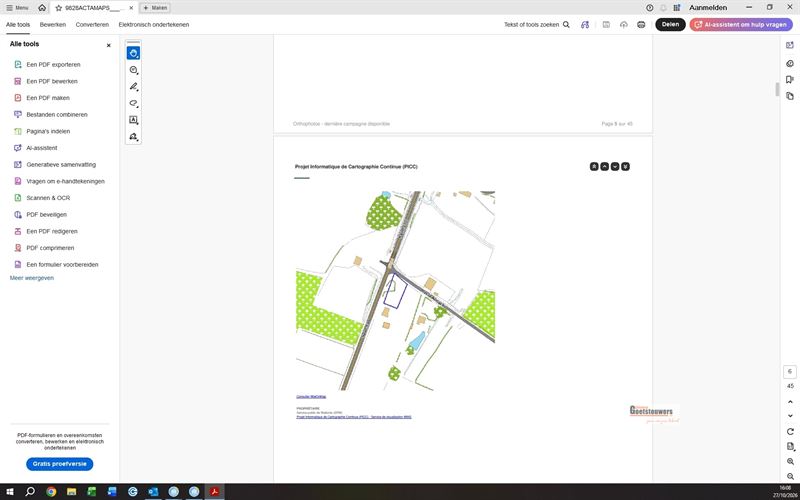Switch to Alle tools tab
This screenshot has width=800, height=500.
(18, 24)
